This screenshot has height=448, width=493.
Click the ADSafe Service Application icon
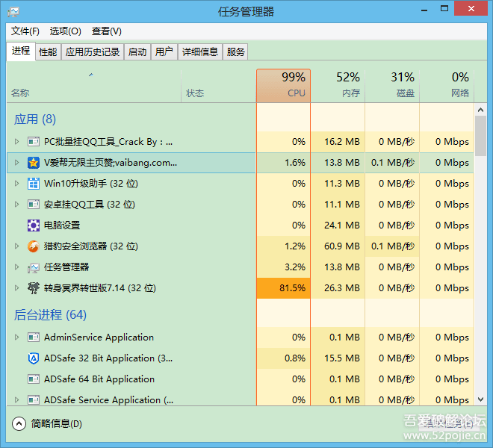coord(34,400)
